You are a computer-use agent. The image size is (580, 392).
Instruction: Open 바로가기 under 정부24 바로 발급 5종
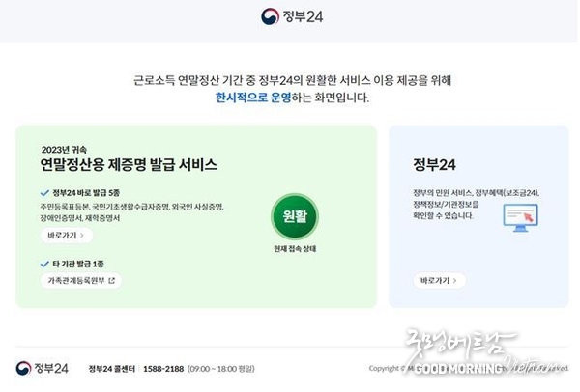[66, 236]
